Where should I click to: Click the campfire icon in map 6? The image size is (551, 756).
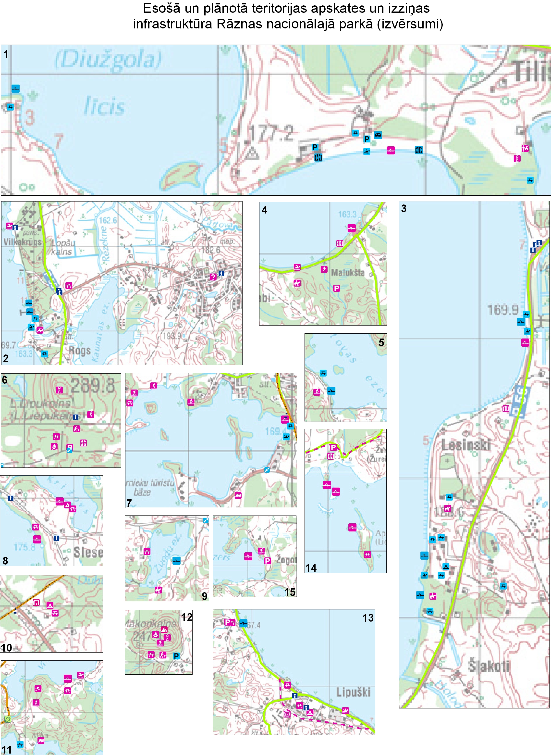coord(54,447)
